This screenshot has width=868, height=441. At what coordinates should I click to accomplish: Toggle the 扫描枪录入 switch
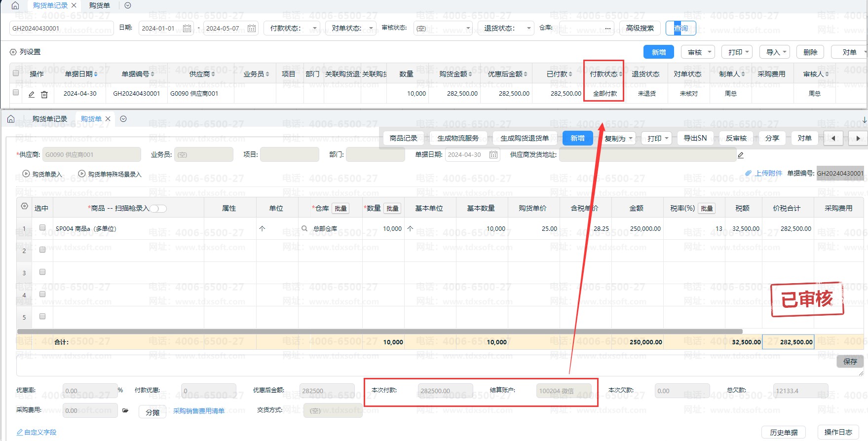coord(158,208)
